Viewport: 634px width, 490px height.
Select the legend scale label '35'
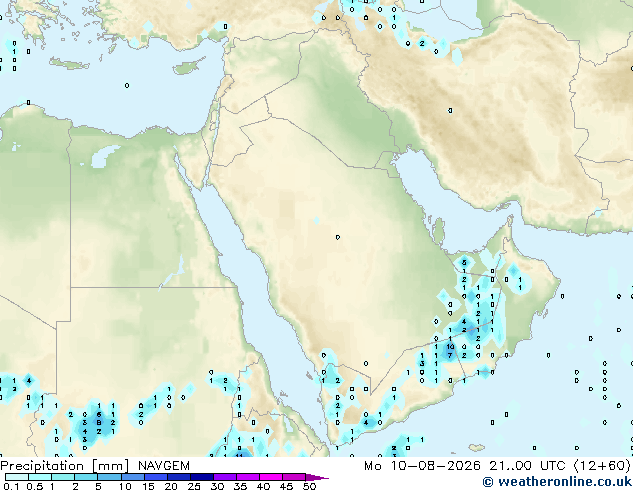click(x=240, y=486)
